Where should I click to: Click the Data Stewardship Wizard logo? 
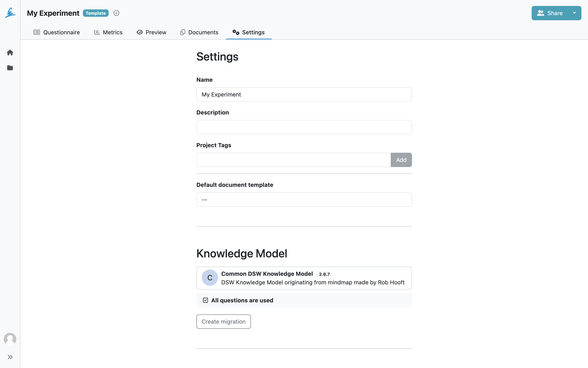point(10,13)
